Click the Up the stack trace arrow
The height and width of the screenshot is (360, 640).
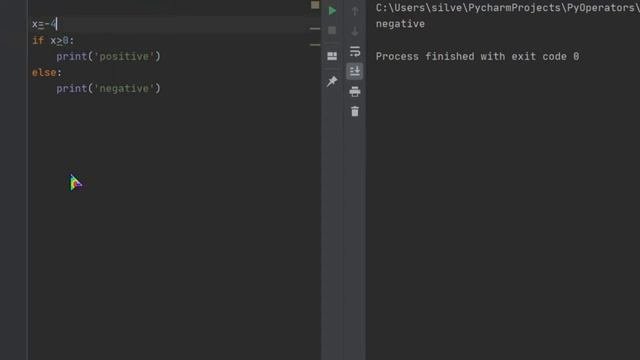pos(355,11)
